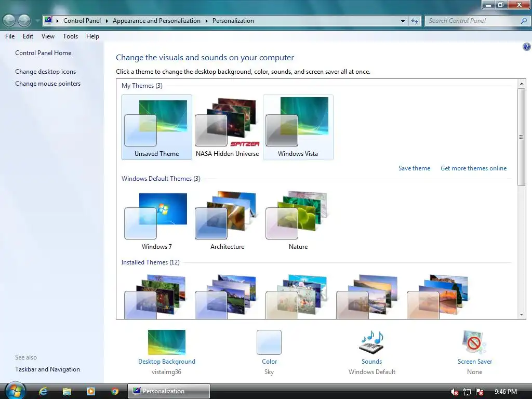Viewport: 532px width, 399px height.
Task: Click the Forward navigation arrow button
Action: [24, 21]
